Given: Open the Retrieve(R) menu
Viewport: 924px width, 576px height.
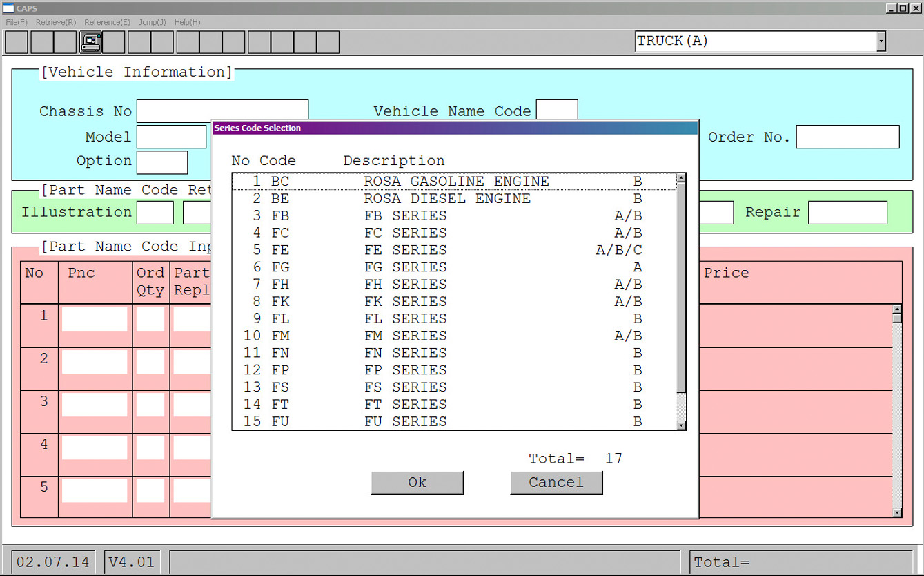Looking at the screenshot, I should 56,22.
